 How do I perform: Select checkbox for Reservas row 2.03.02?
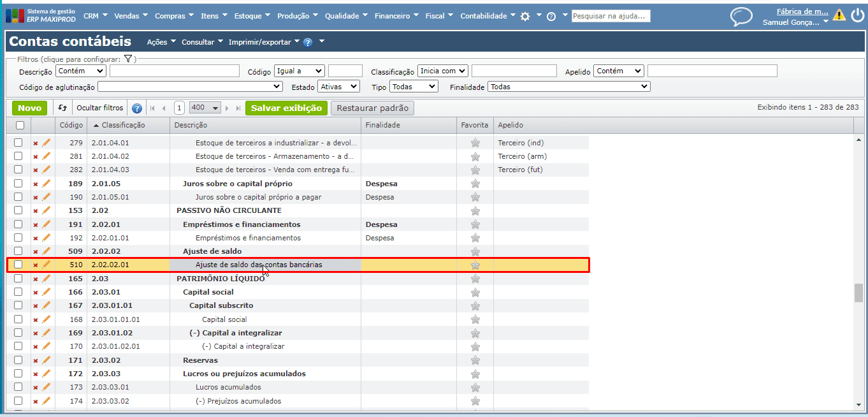coord(18,360)
